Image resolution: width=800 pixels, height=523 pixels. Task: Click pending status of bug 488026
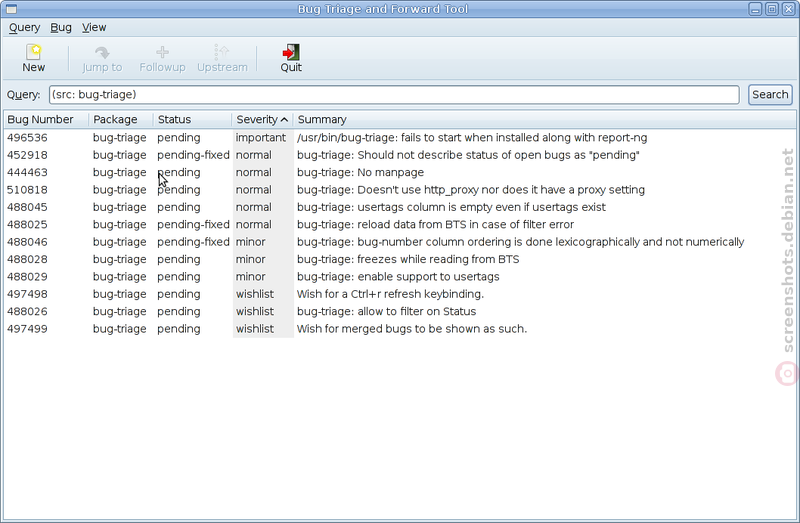coord(179,311)
